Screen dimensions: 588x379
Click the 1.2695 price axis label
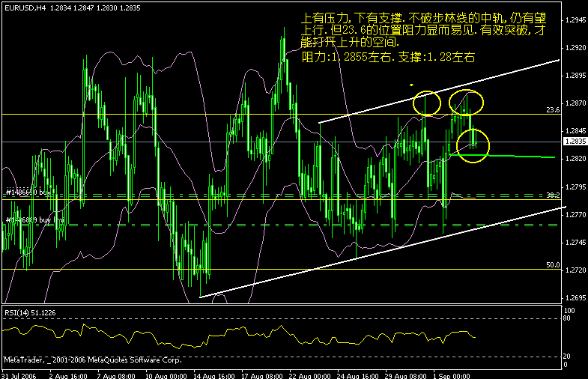pyautogui.click(x=575, y=297)
